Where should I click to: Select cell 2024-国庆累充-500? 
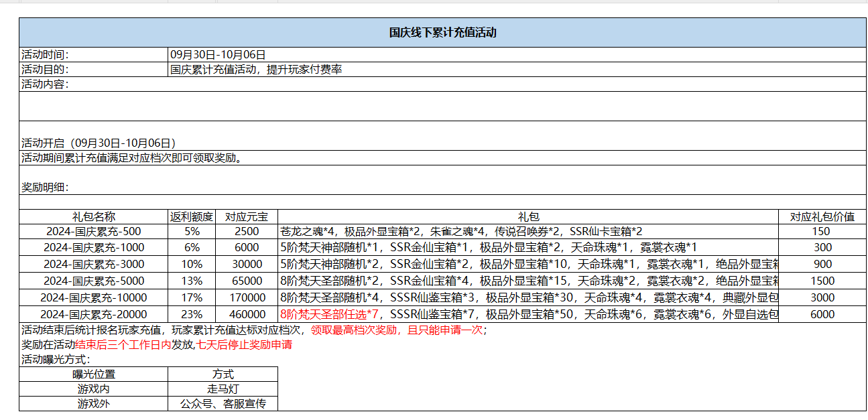tap(93, 231)
